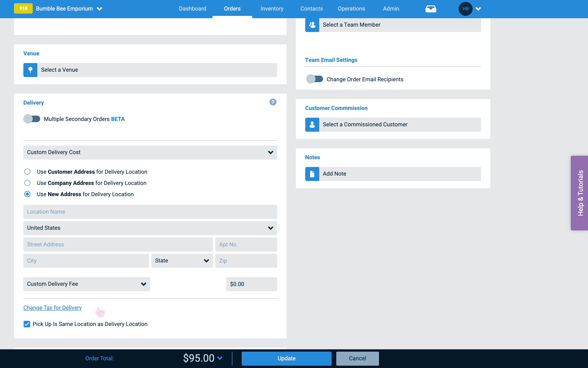Image resolution: width=588 pixels, height=368 pixels.
Task: Open the Custom Delivery Cost dropdown
Action: 150,152
